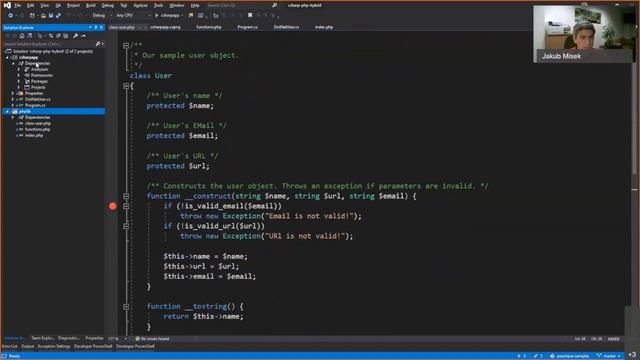Collapse the __construct function fold
Viewport: 640px width, 360px height.
126,196
